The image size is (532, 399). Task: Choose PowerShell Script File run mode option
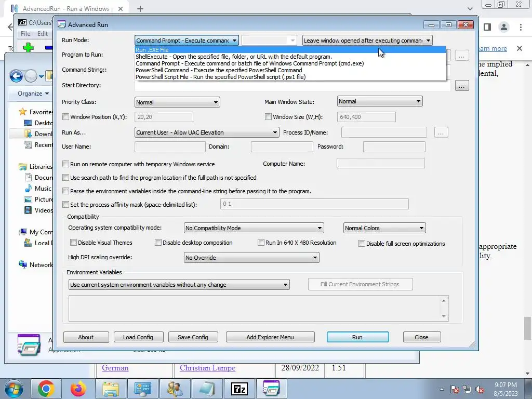(x=290, y=77)
